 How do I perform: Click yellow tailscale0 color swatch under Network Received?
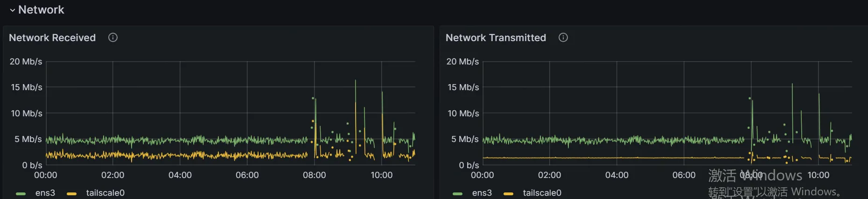tap(71, 193)
